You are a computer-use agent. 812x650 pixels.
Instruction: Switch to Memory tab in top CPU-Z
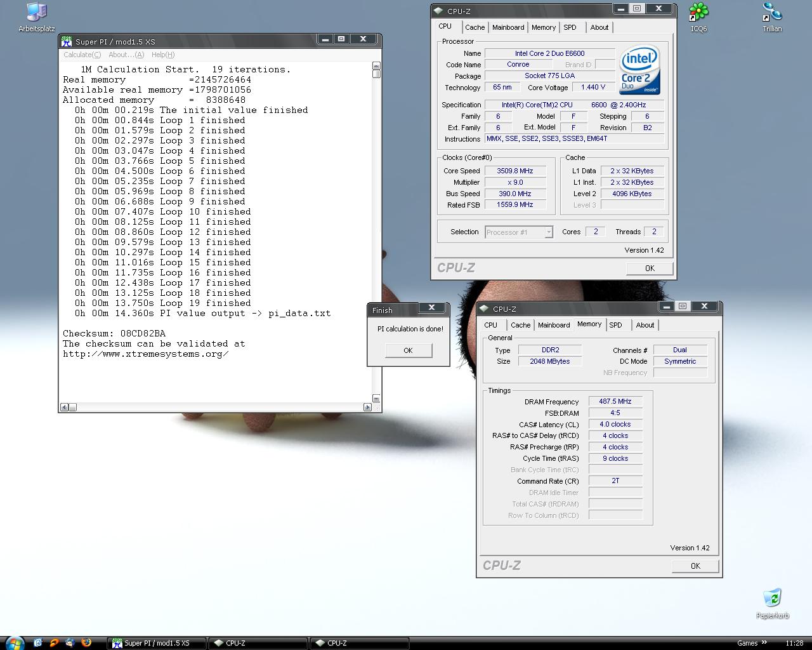(x=544, y=27)
